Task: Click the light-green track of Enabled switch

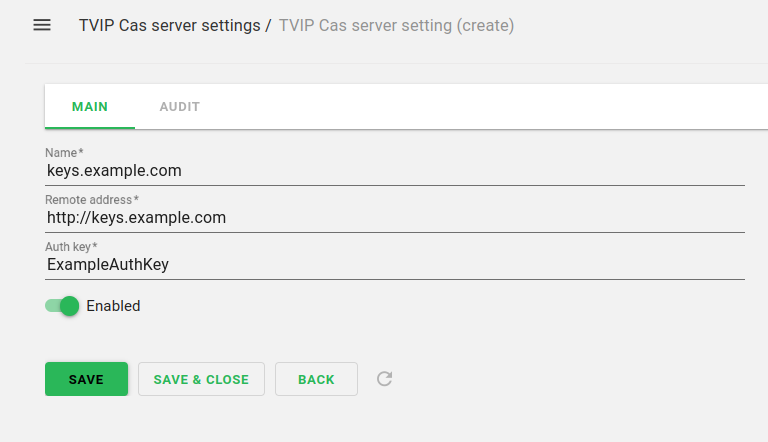Action: pyautogui.click(x=51, y=306)
